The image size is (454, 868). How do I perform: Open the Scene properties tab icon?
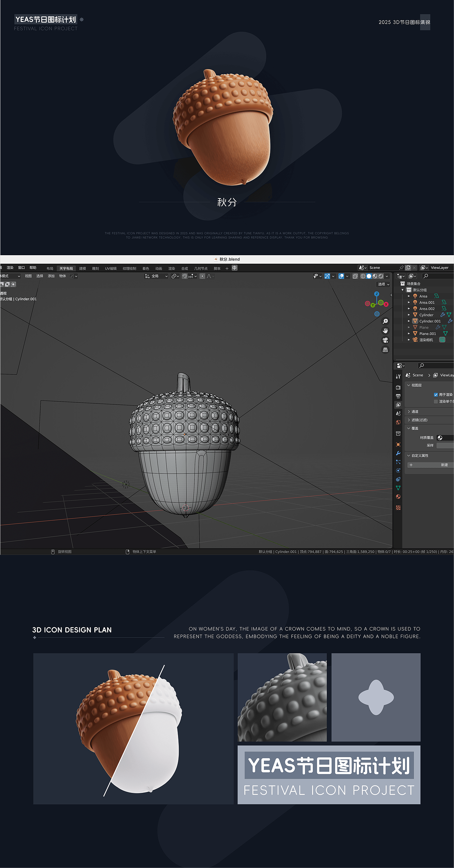(398, 414)
